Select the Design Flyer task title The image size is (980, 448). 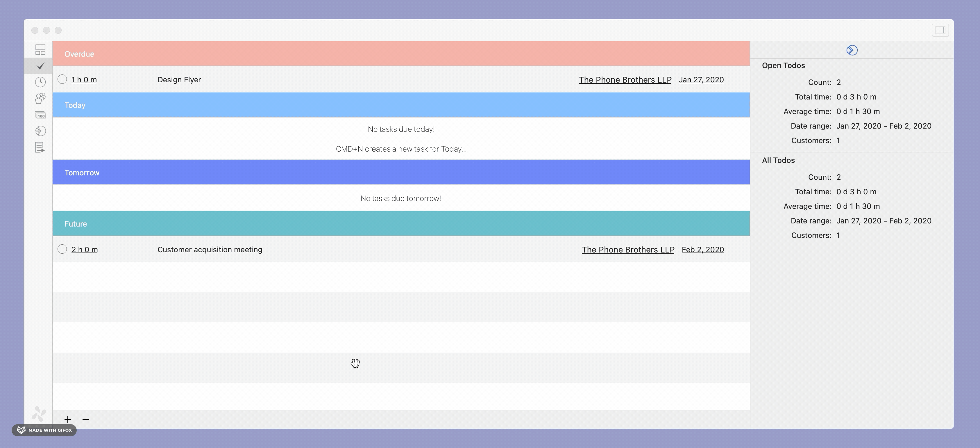point(179,80)
